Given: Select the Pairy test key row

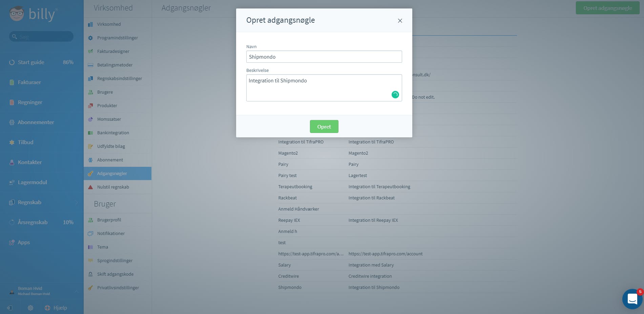Looking at the screenshot, I should click(397, 176).
